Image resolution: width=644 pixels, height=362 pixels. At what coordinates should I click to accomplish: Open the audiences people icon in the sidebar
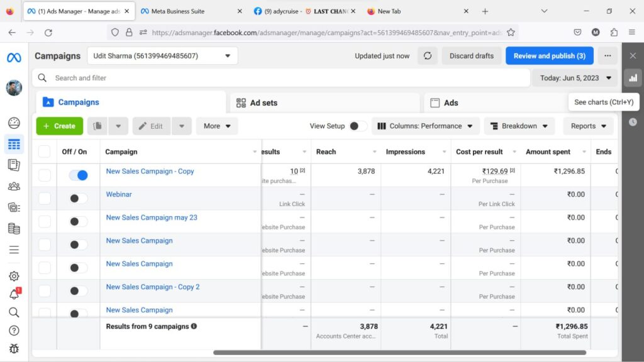(14, 187)
